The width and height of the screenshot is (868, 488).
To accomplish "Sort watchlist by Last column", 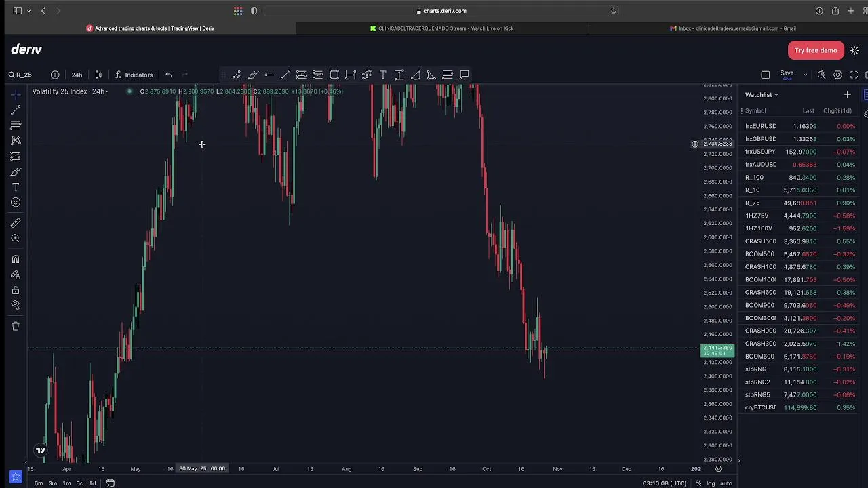I will [x=808, y=110].
